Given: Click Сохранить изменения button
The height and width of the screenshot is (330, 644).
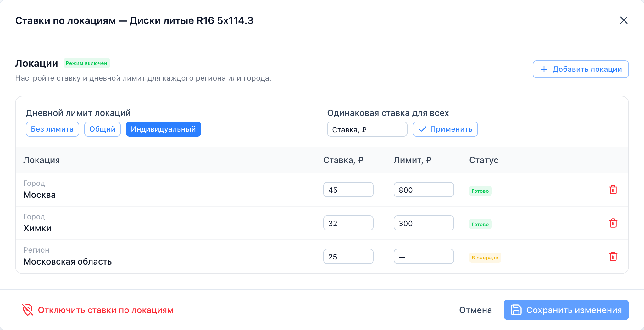Looking at the screenshot, I should (x=566, y=310).
